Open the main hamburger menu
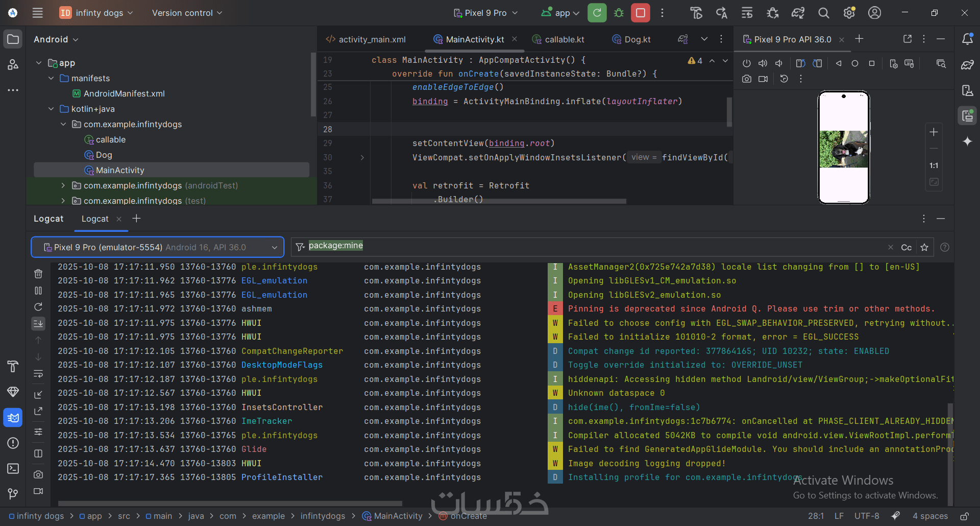Viewport: 980px width, 526px height. [37, 13]
